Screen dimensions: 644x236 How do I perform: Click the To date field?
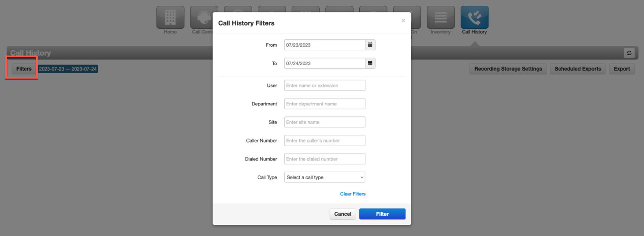[325, 64]
